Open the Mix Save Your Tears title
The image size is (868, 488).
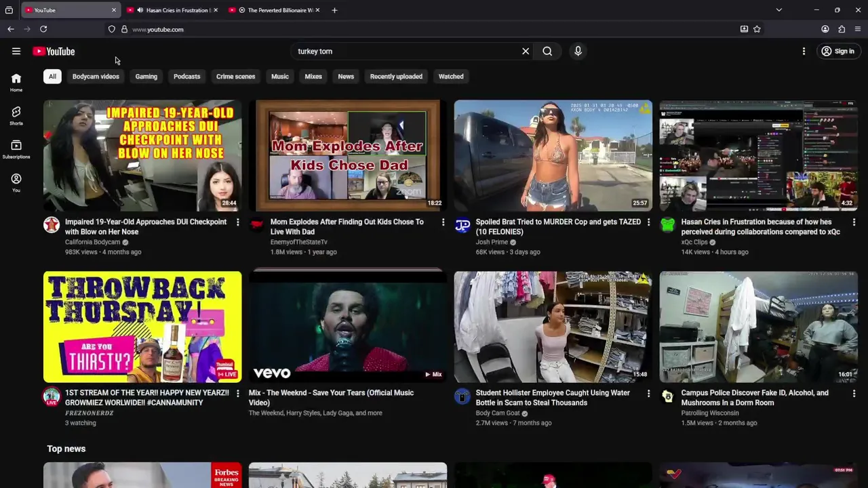point(331,397)
